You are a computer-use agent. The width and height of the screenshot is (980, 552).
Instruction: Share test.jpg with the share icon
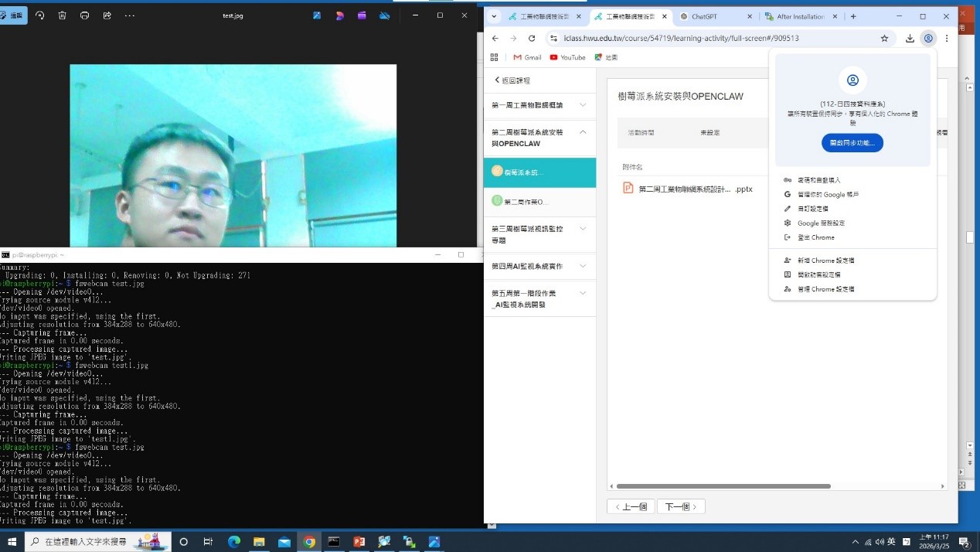click(x=107, y=15)
